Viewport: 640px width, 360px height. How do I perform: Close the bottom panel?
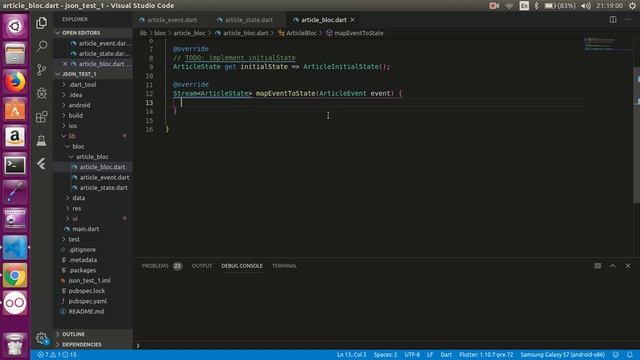[x=628, y=266]
